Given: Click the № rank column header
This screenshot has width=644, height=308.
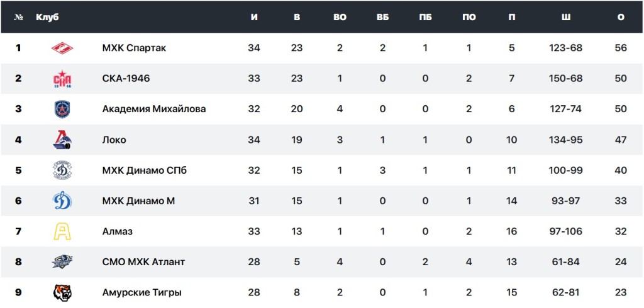Looking at the screenshot, I should [x=18, y=17].
